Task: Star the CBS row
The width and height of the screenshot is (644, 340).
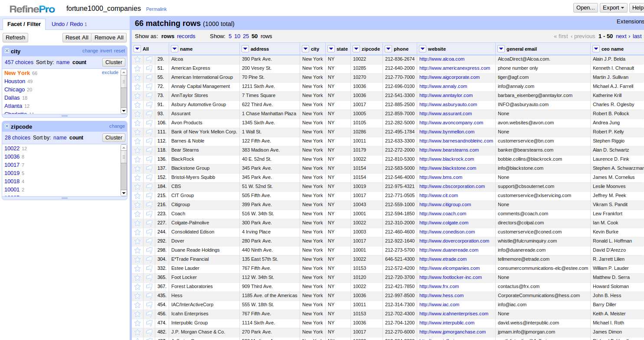Action: (137, 187)
